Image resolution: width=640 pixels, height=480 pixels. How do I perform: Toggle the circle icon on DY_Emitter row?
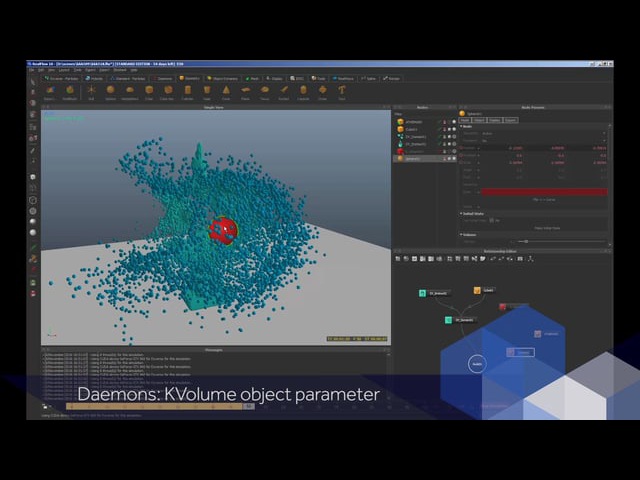point(454,144)
